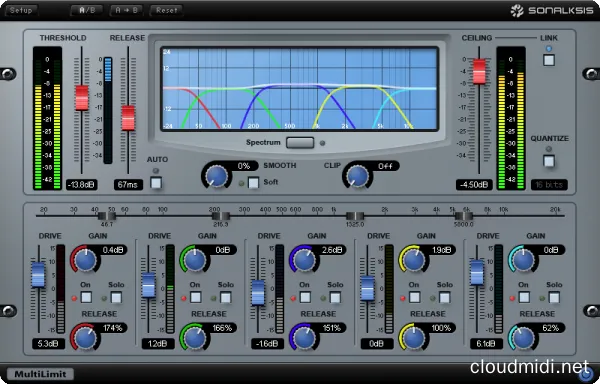The height and width of the screenshot is (384, 600).
Task: Click the 46.7 crossover frequency handle
Action: [x=107, y=216]
